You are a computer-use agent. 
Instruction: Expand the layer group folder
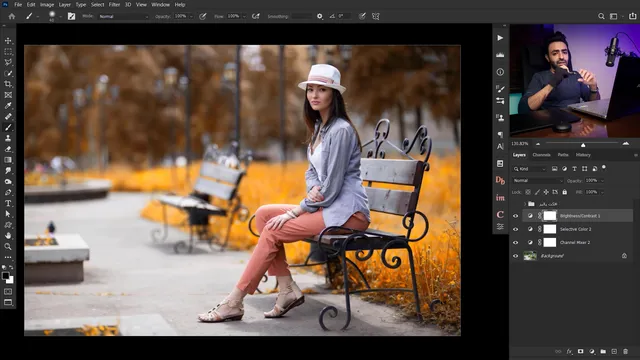525,204
